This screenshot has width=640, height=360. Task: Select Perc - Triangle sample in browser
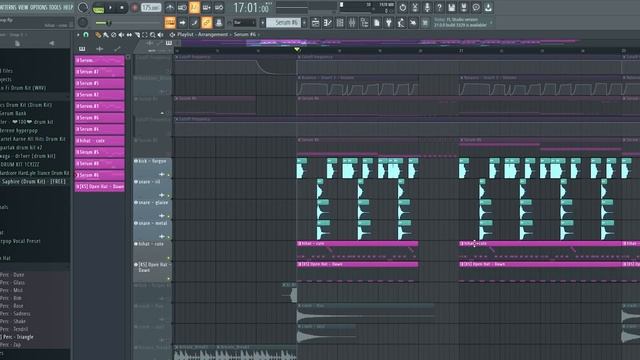[18, 337]
